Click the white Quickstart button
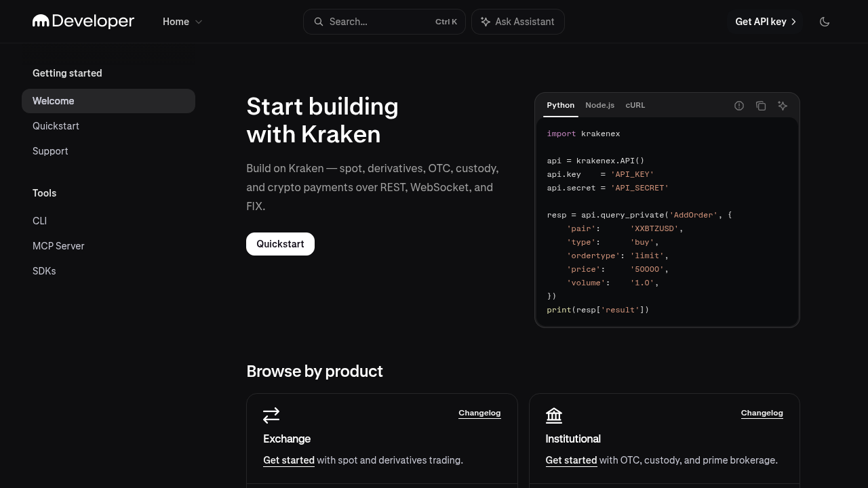The width and height of the screenshot is (868, 488). 280,244
